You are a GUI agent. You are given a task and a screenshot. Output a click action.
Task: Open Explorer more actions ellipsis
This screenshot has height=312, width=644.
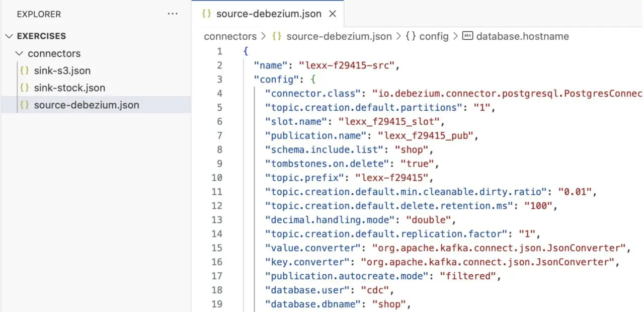(x=173, y=14)
